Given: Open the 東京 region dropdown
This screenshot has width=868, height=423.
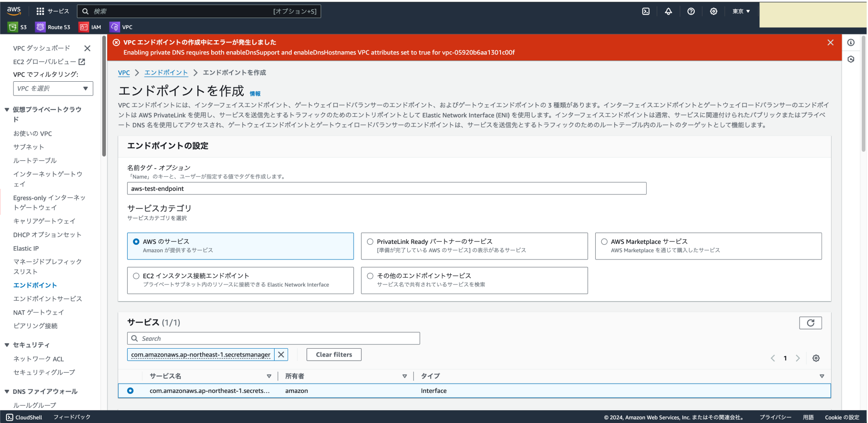Looking at the screenshot, I should point(740,11).
